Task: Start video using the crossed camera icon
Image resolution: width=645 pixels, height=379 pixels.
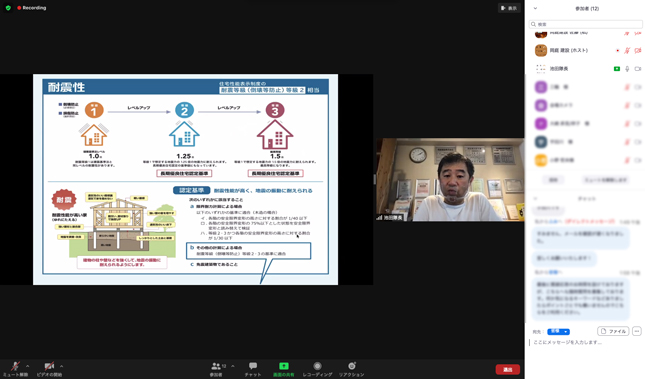Action: click(49, 366)
